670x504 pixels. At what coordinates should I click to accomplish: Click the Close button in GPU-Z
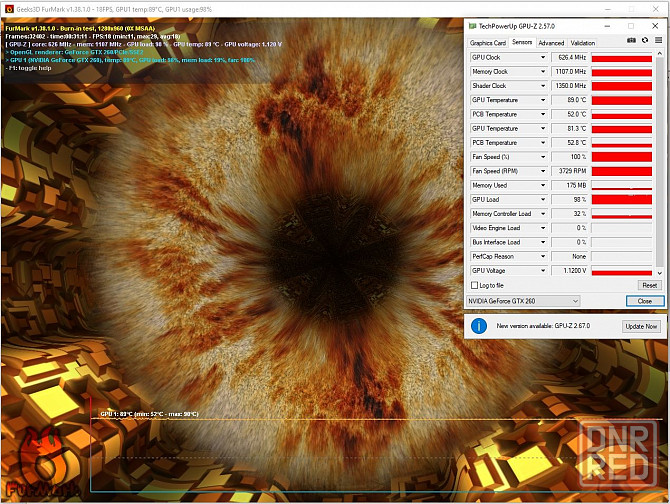point(645,301)
